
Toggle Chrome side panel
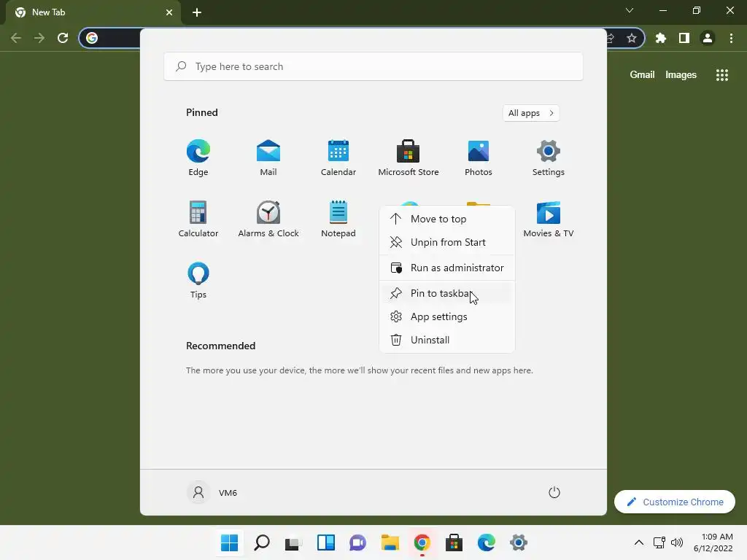pos(684,38)
